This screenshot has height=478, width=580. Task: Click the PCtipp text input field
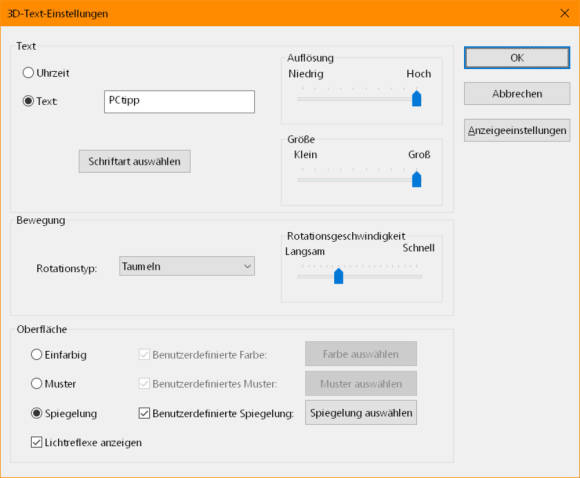tap(179, 101)
